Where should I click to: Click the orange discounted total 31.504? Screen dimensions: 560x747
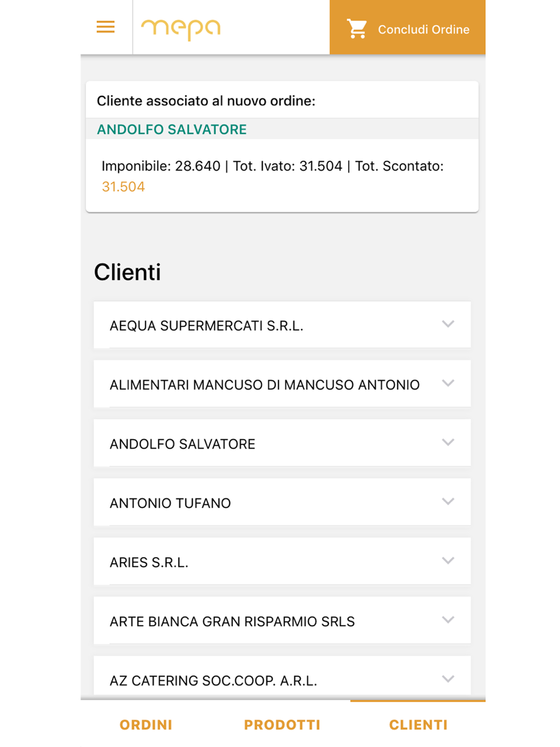(x=123, y=186)
